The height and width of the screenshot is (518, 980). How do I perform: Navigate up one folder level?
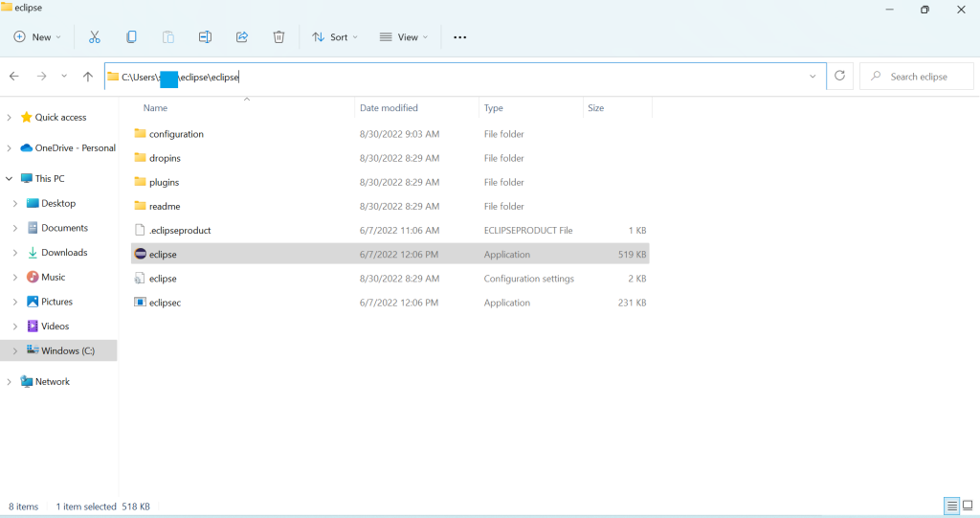tap(88, 77)
